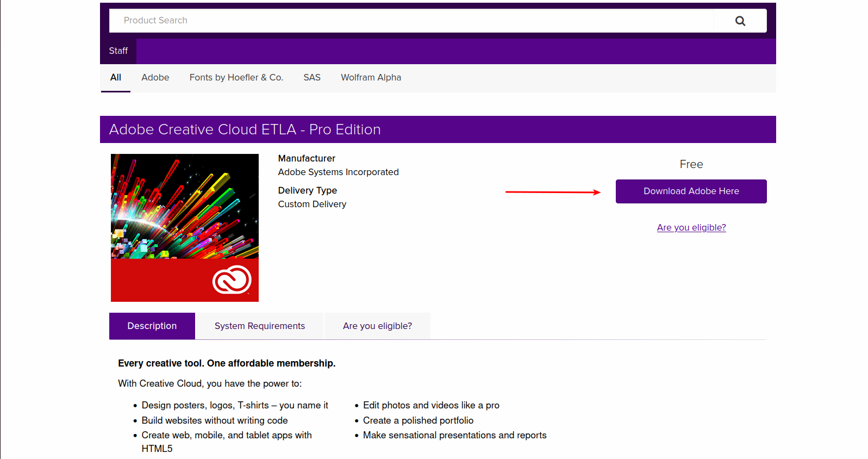Screen dimensions: 868x459
Task: Click the search magnifier icon
Action: point(740,21)
